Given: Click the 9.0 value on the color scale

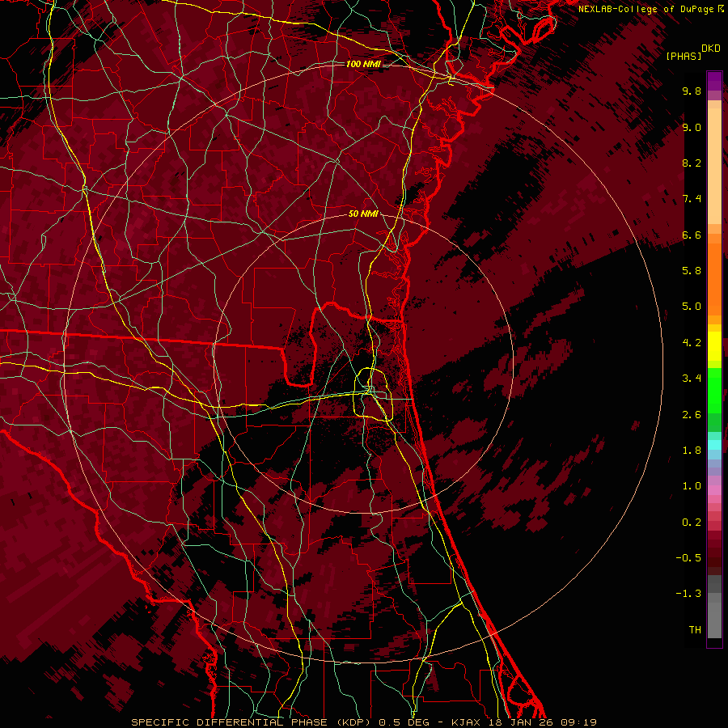Looking at the screenshot, I should click(x=692, y=127).
